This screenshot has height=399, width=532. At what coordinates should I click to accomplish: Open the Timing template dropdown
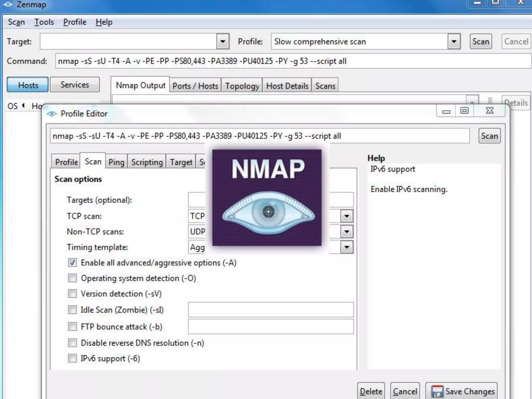[x=347, y=247]
